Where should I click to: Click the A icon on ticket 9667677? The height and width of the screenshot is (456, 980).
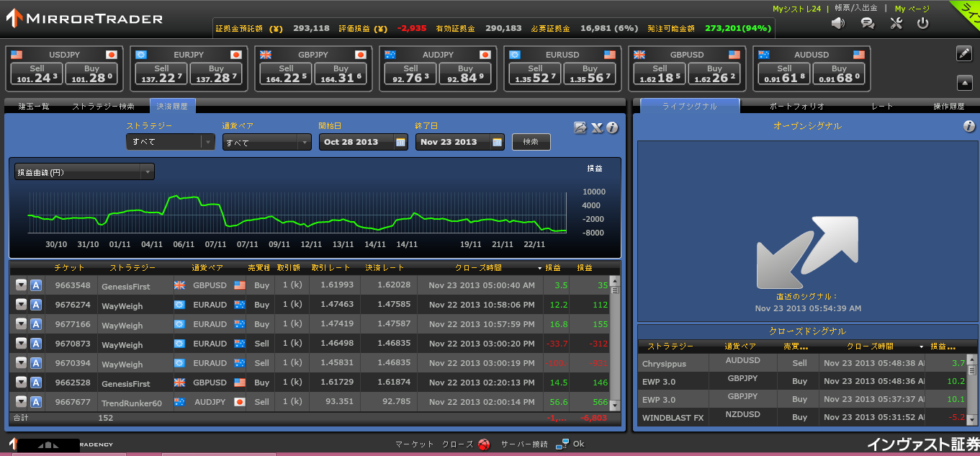click(x=36, y=402)
